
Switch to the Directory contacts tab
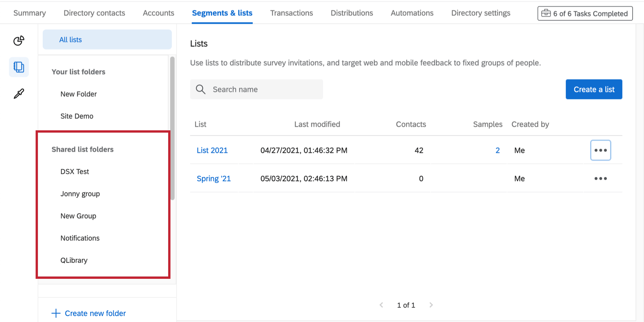tap(94, 13)
